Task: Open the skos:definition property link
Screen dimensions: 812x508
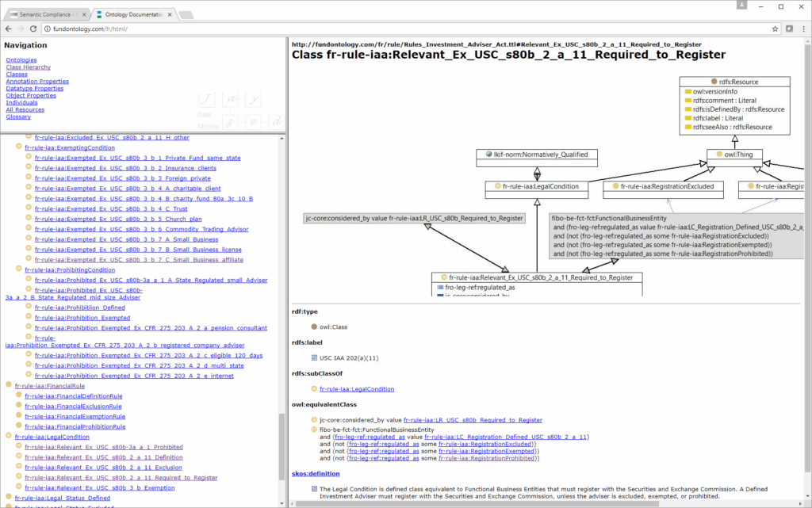Action: click(316, 474)
